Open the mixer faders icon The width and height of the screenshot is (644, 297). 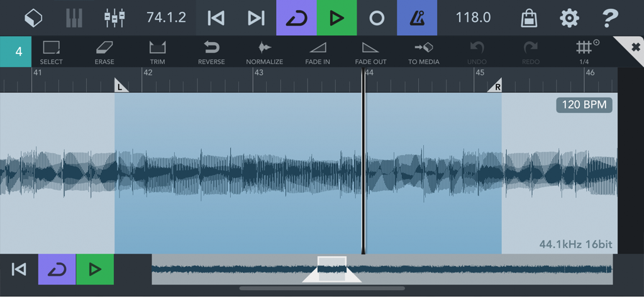coord(114,18)
